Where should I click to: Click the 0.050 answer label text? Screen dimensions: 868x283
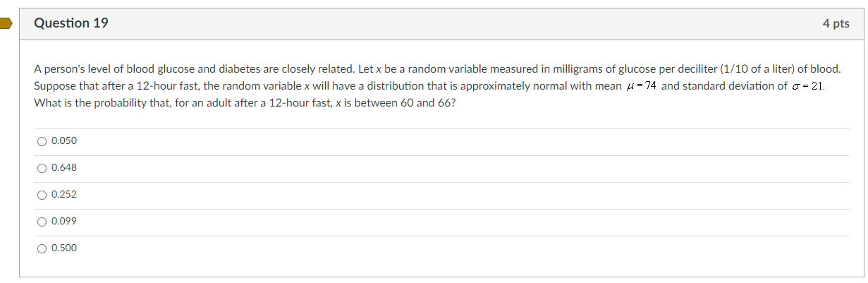coord(64,141)
